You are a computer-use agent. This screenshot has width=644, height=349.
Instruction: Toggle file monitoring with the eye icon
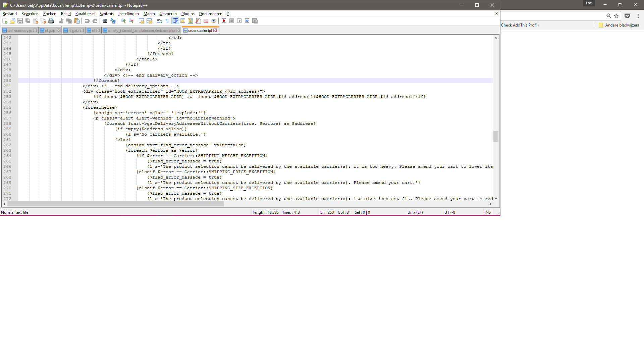214,21
